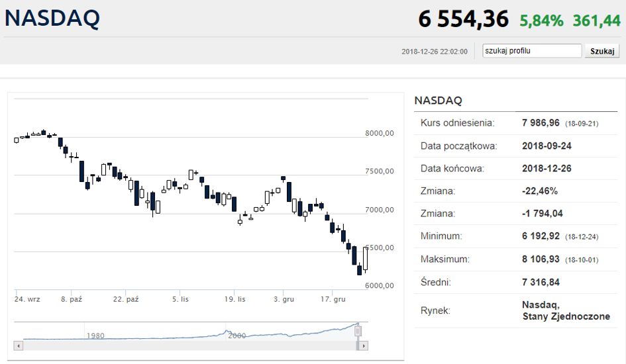Click the NASDAQ heading in the stats panel
626x364 pixels.
coord(438,101)
